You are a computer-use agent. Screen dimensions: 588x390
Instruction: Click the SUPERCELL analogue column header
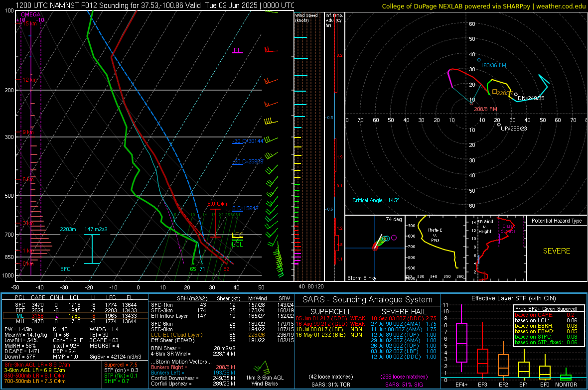pos(331,312)
